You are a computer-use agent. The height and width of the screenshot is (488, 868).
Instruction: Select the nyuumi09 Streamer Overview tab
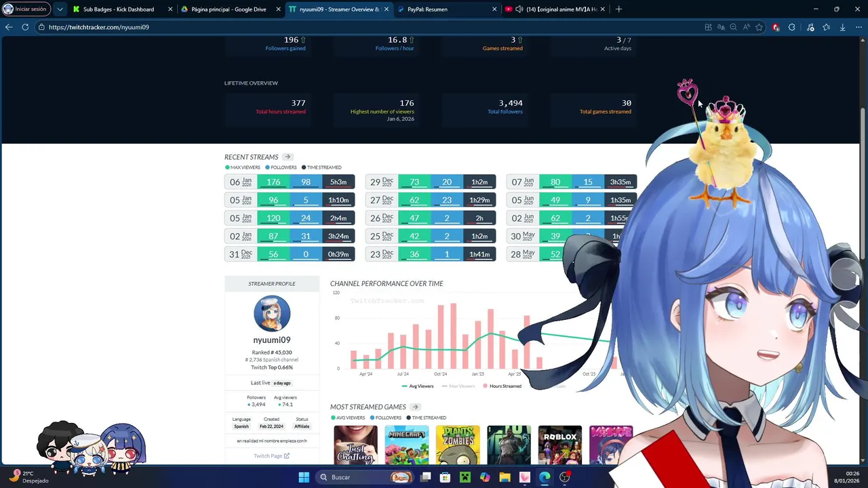pyautogui.click(x=339, y=9)
